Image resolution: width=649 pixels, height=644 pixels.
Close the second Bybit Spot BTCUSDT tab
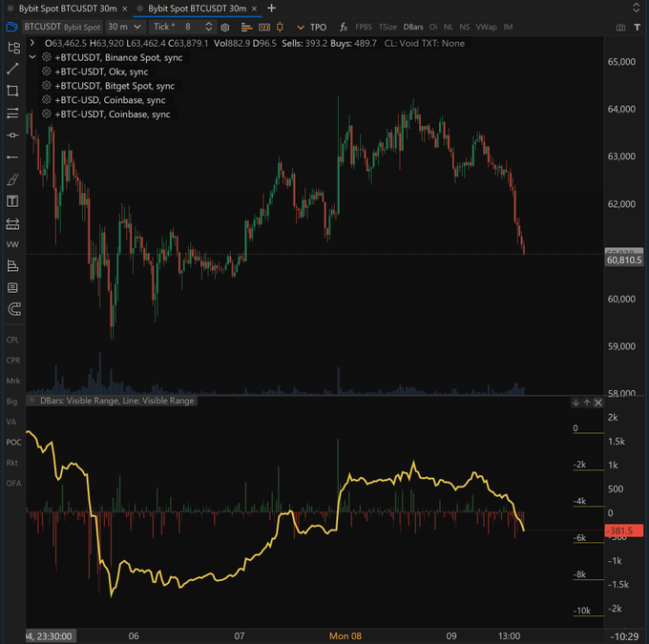click(254, 9)
